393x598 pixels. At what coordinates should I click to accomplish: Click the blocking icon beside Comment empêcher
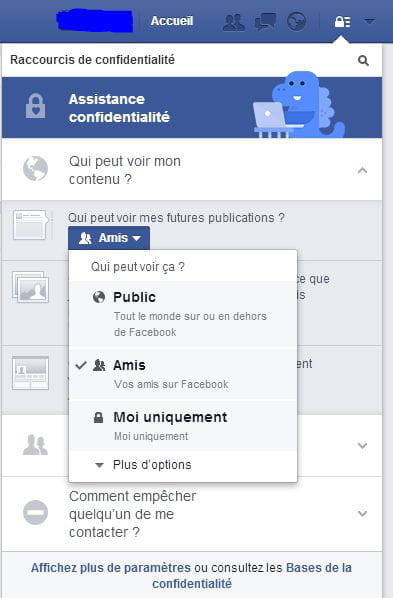(35, 513)
